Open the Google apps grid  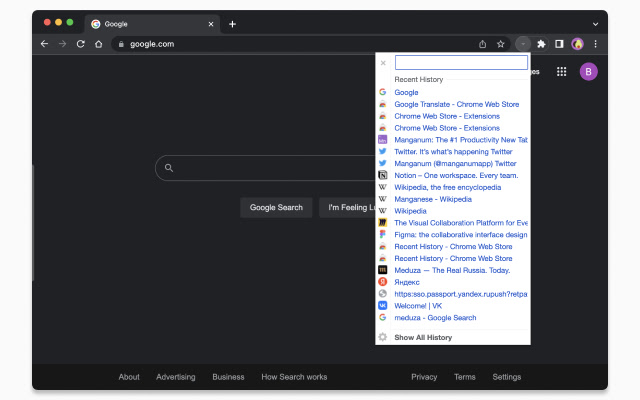[x=562, y=72]
